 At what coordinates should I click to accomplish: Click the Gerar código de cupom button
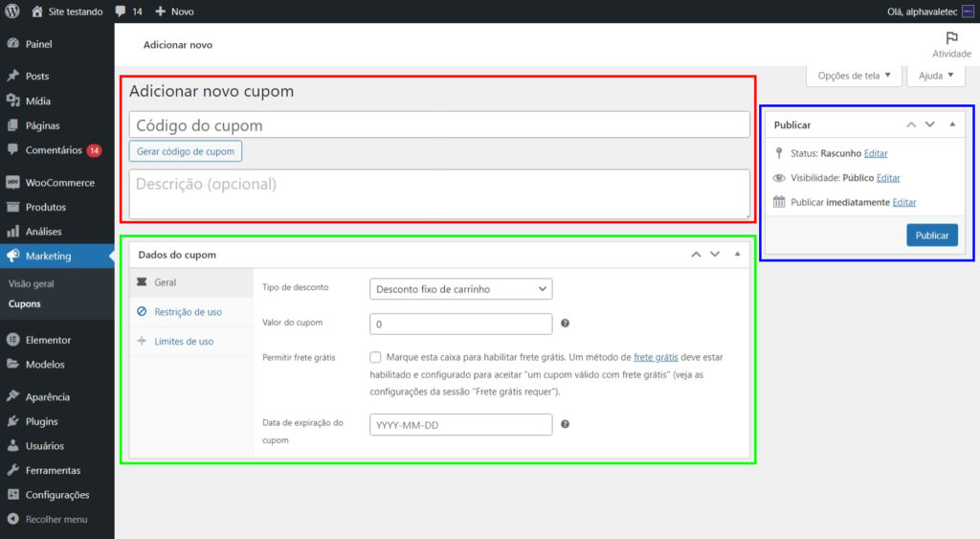[x=185, y=151]
